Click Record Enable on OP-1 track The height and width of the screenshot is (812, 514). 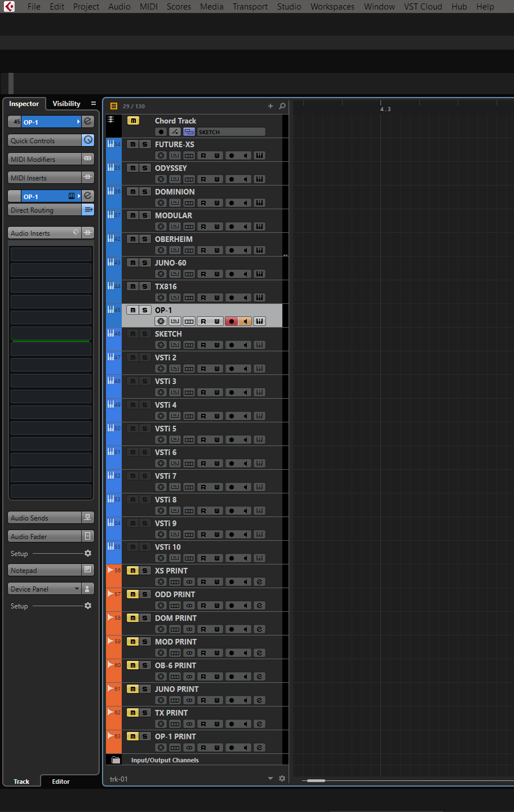coord(231,321)
